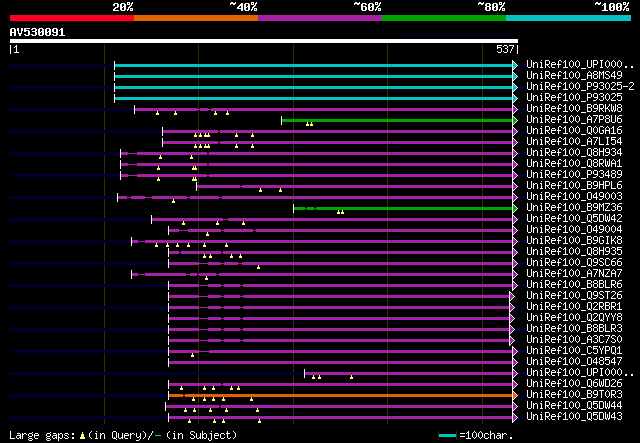Select the UniRef100_B8BLR3 label
The width and height of the screenshot is (640, 443).
[x=574, y=329]
